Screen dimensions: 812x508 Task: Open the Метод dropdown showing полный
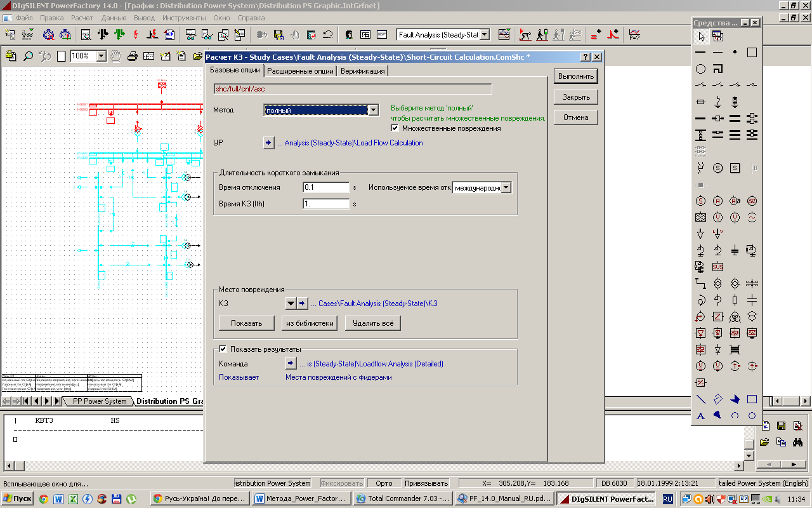point(374,110)
